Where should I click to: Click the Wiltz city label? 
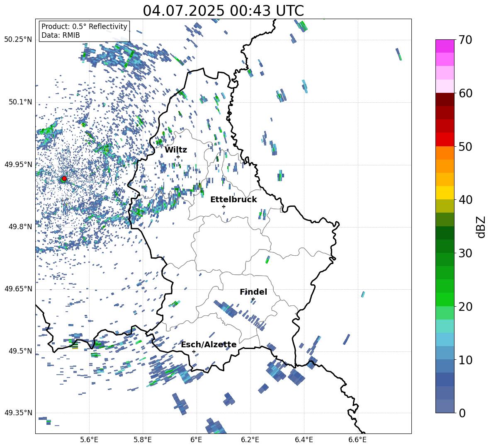click(x=176, y=150)
